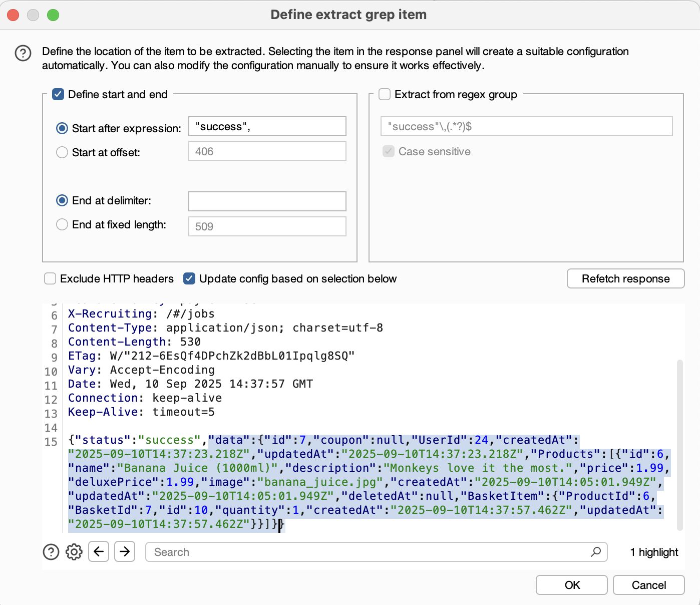Enable Exclude HTTP headers option
The width and height of the screenshot is (700, 605).
pyautogui.click(x=50, y=278)
